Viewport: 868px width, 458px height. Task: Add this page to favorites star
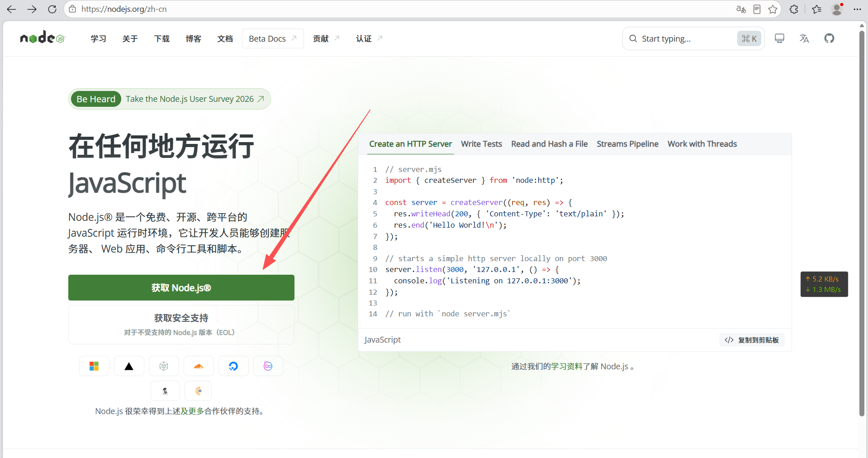773,9
